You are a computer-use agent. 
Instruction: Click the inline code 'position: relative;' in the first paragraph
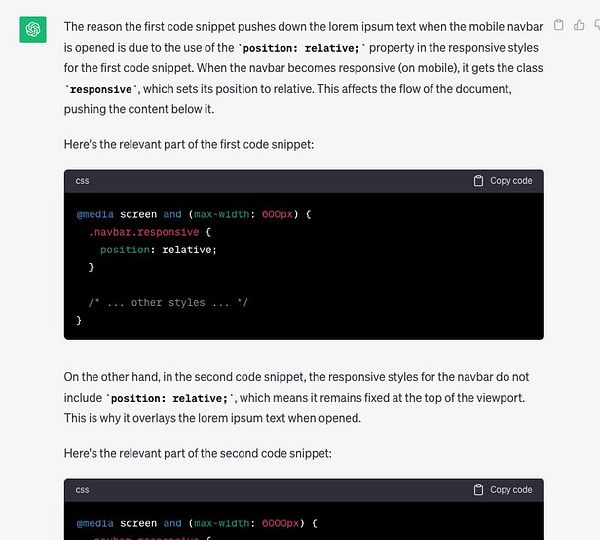tap(302, 48)
